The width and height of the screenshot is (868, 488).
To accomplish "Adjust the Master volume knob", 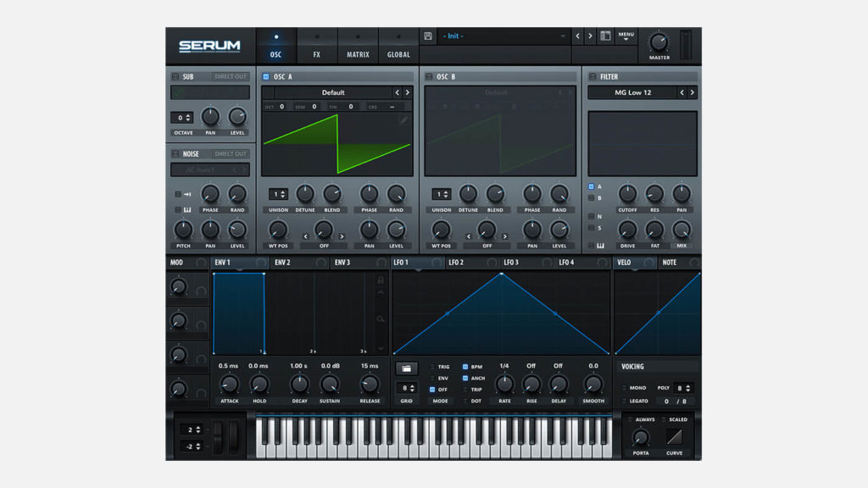I will pos(659,42).
